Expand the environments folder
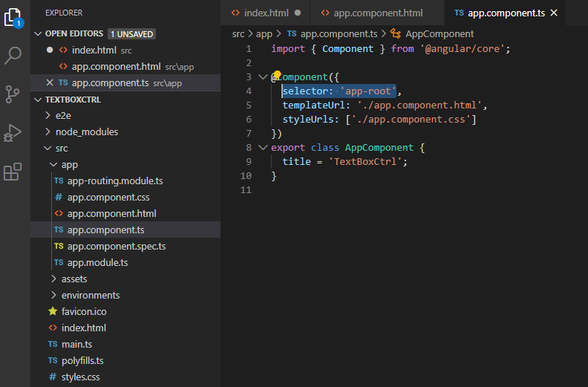 click(53, 295)
